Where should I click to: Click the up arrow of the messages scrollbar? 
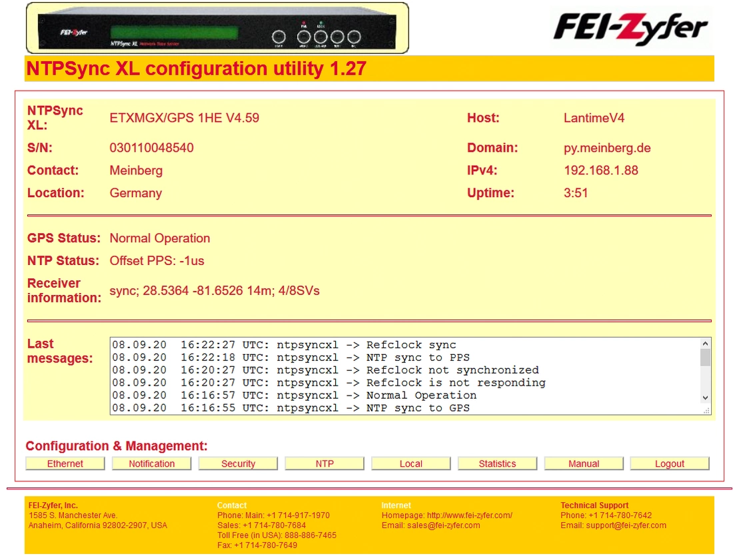705,344
